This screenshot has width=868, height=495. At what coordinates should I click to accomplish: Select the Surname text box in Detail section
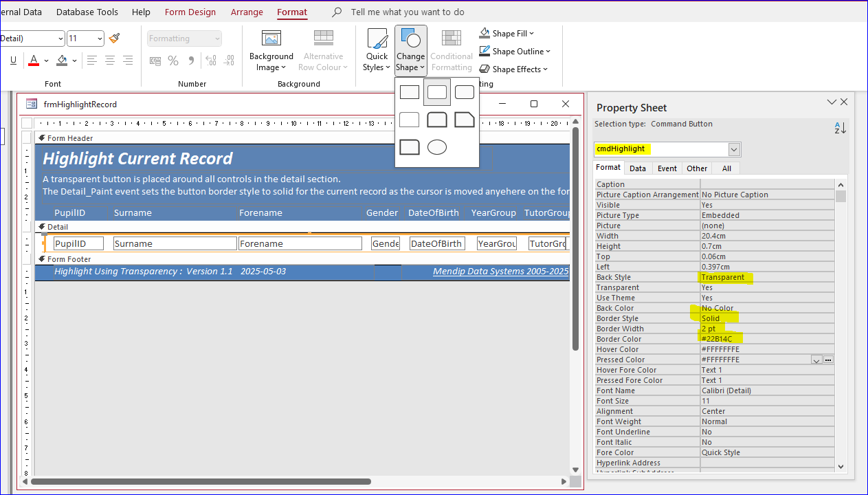tap(175, 243)
